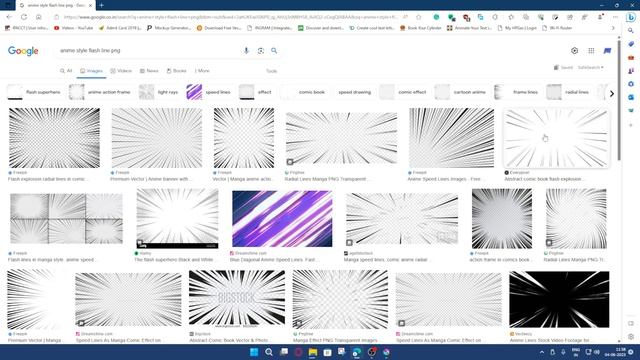Open the browser three-dots menu

click(x=615, y=17)
